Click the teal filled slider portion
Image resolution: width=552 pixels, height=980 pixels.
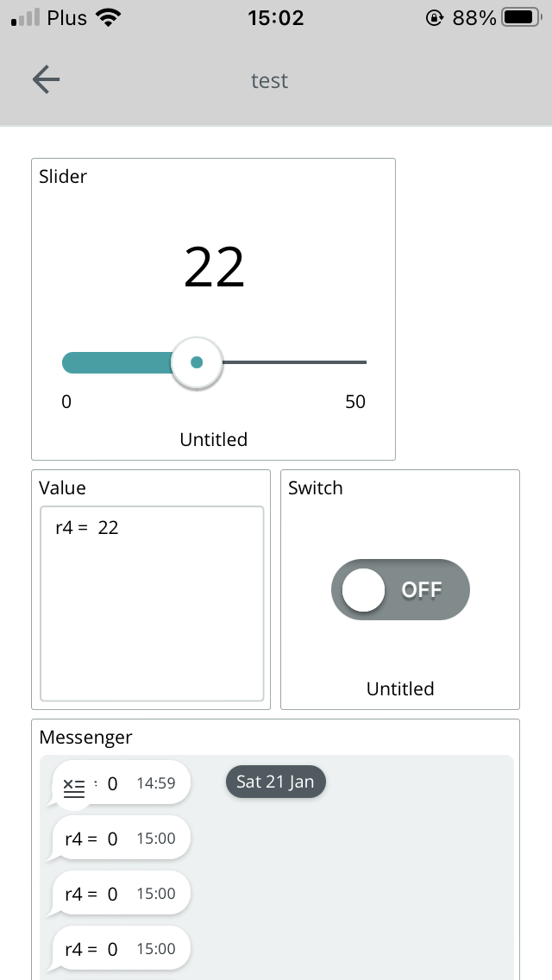pyautogui.click(x=117, y=362)
